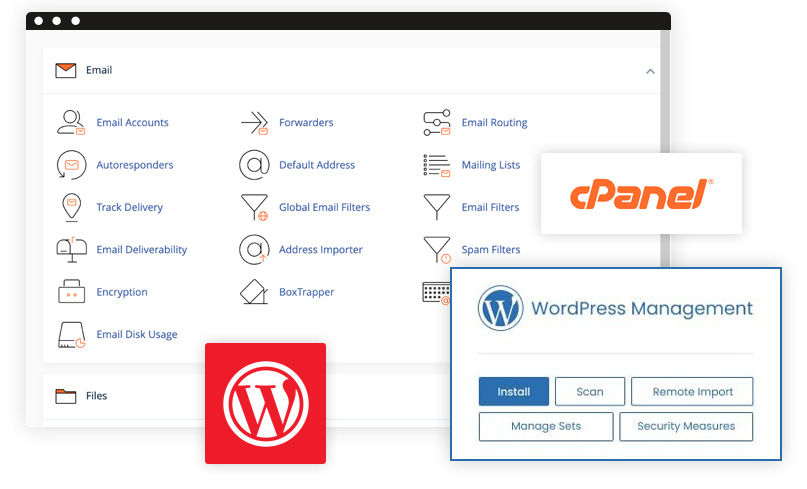Collapse the Email section chevron
This screenshot has width=807, height=489.
(650, 71)
